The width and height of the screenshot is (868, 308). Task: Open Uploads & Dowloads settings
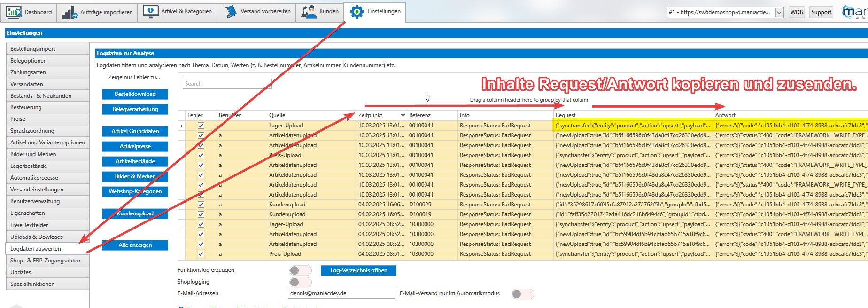pyautogui.click(x=48, y=237)
